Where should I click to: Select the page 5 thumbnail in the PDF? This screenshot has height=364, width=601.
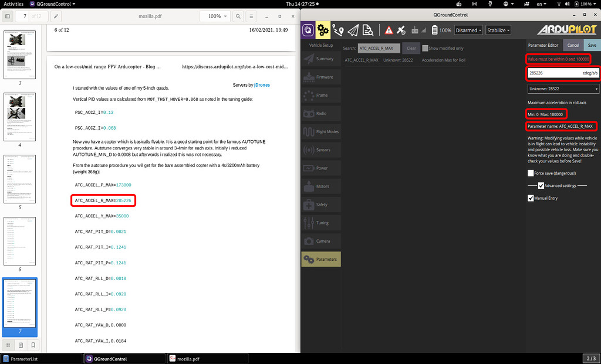pos(21,179)
